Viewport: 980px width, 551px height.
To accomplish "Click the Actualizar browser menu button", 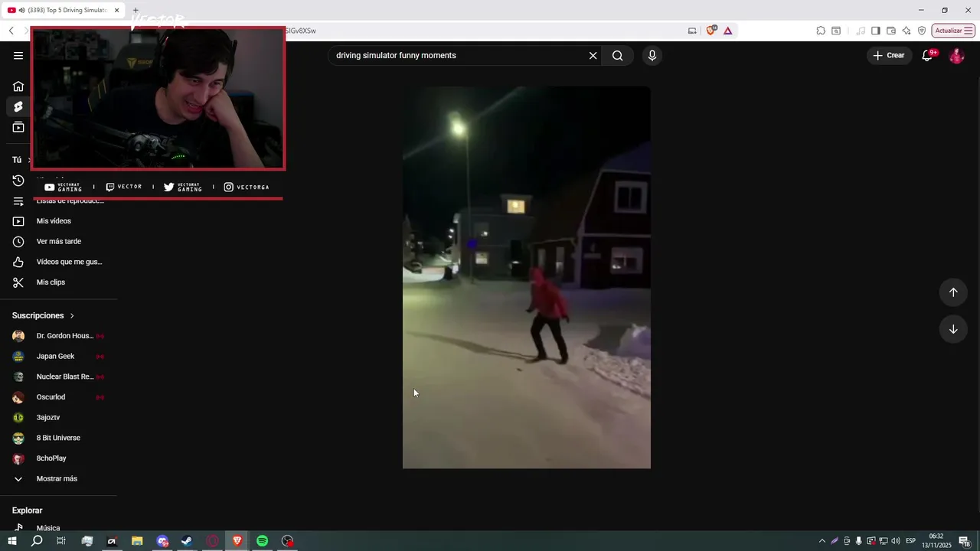I will (x=953, y=31).
